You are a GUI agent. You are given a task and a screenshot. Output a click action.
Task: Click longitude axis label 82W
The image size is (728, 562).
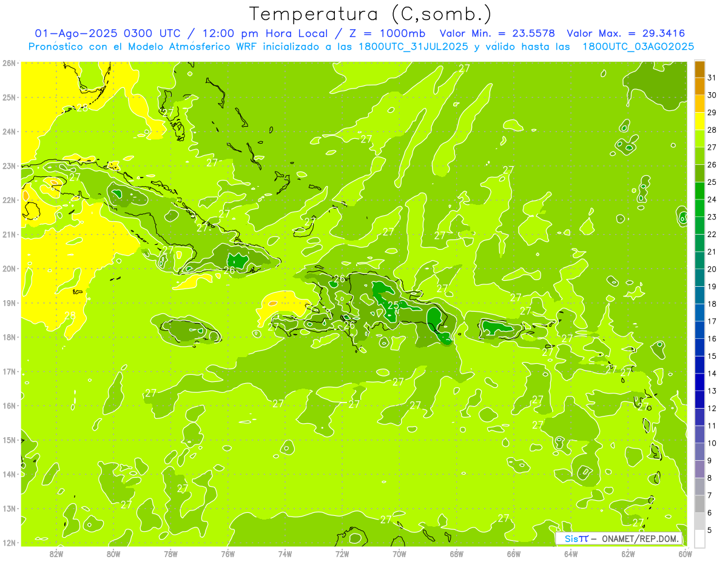point(56,554)
